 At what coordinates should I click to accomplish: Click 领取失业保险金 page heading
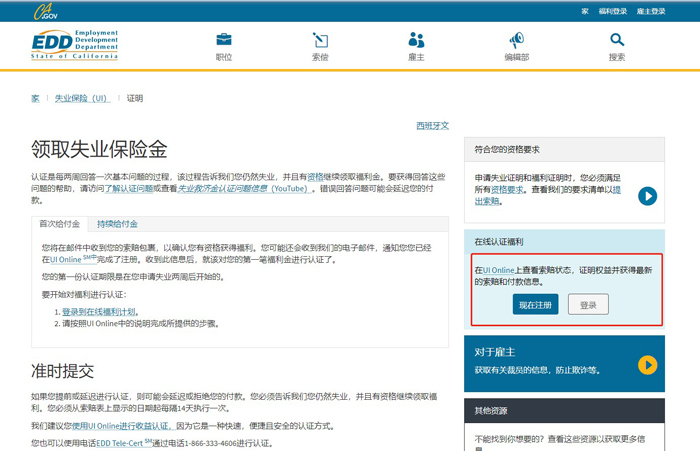(x=99, y=149)
